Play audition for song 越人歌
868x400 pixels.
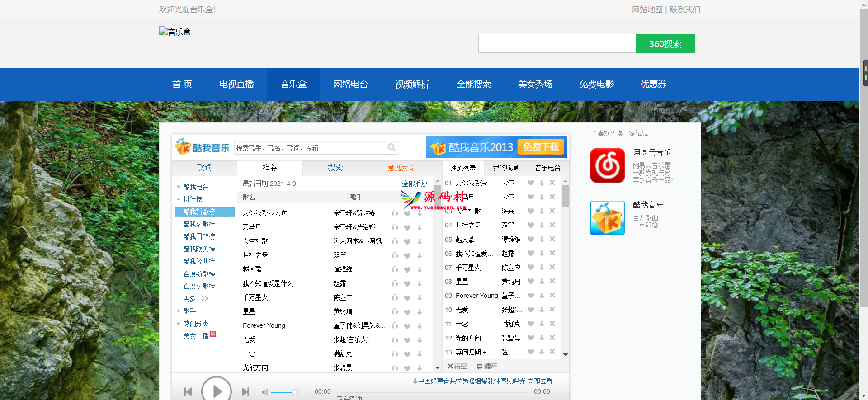pyautogui.click(x=395, y=269)
